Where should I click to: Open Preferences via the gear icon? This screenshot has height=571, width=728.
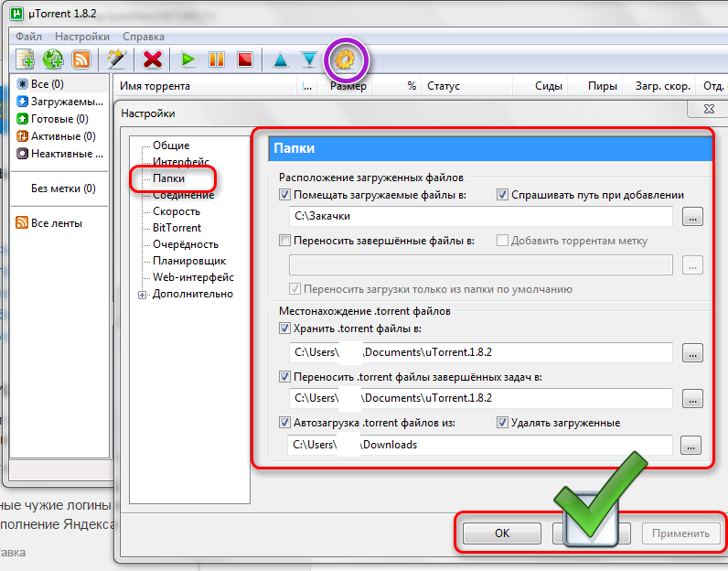[x=346, y=59]
